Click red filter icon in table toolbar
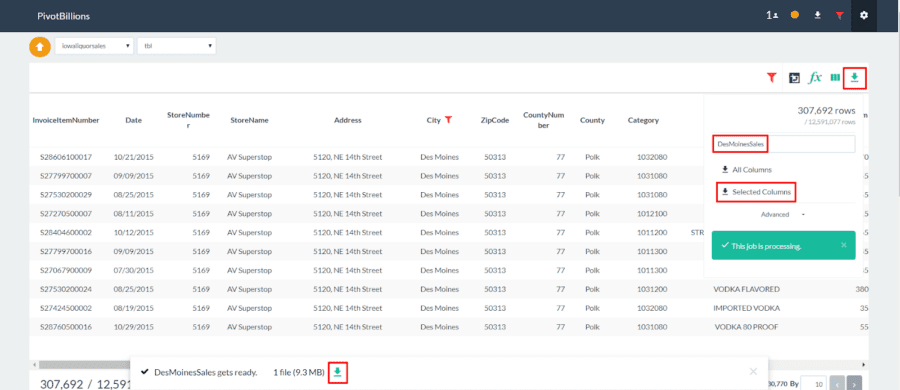 (x=771, y=77)
